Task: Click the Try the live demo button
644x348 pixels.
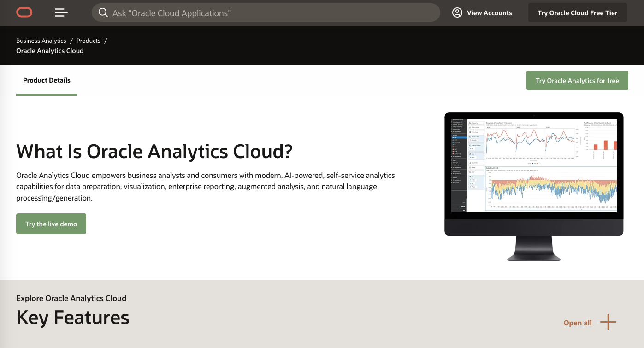Action: (x=51, y=224)
